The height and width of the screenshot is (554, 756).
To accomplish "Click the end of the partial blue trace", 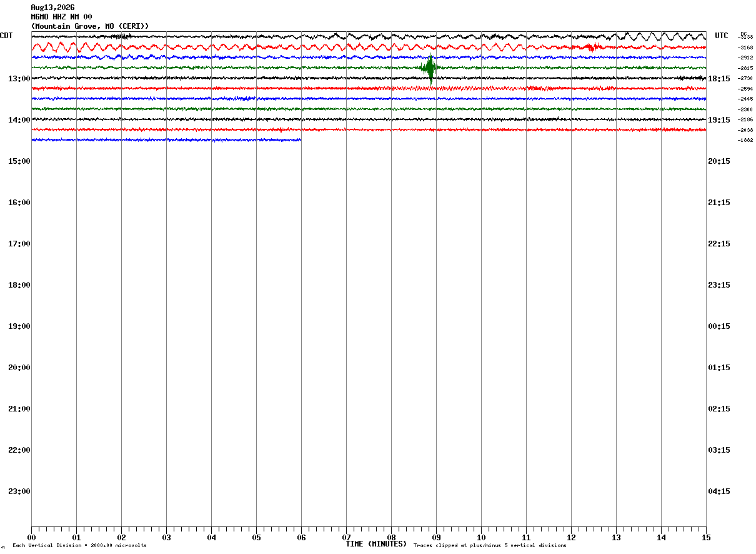I will (301, 140).
